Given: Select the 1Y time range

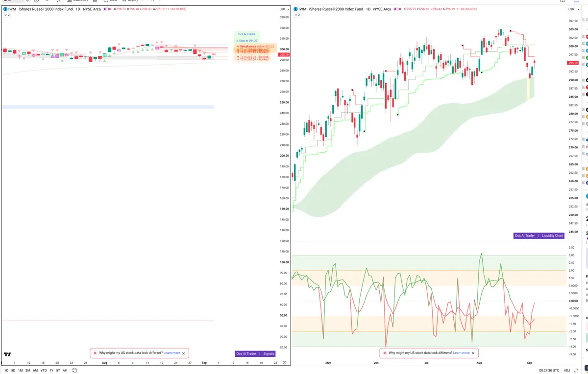Looking at the screenshot, I should pyautogui.click(x=51, y=371).
